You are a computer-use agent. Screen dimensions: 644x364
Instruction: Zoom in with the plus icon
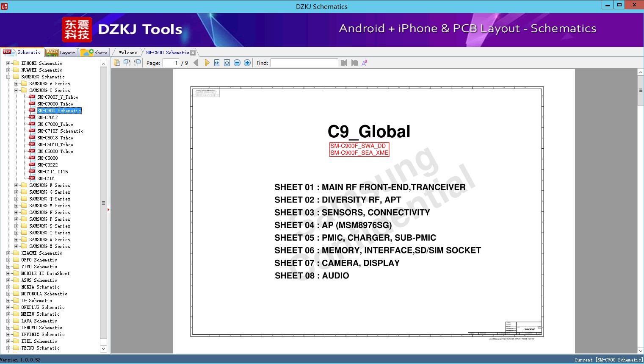247,63
